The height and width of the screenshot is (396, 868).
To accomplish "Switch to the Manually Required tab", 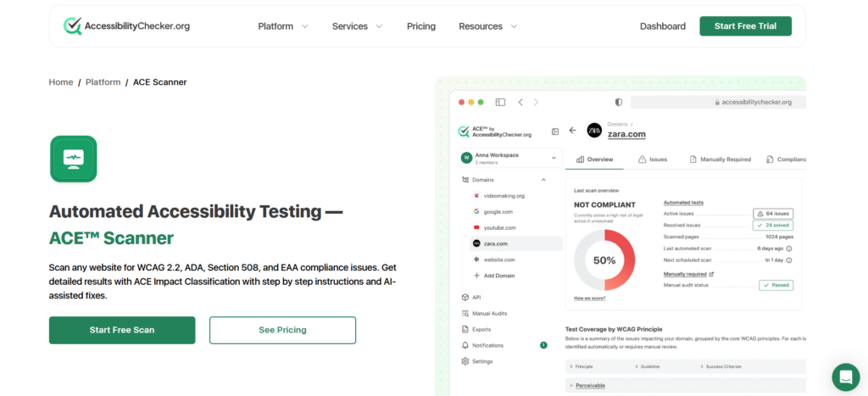I will (x=721, y=159).
